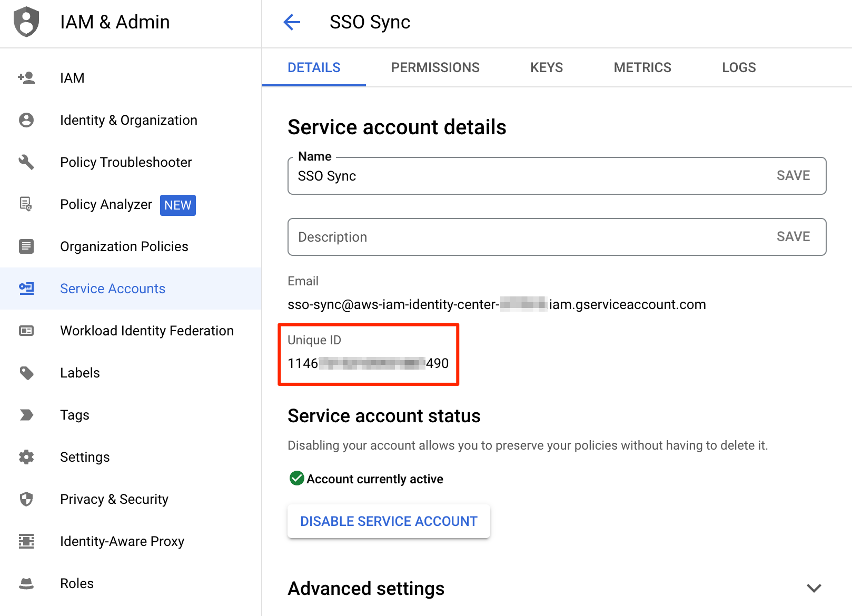This screenshot has height=616, width=852.
Task: Click the Unique ID number value
Action: [368, 363]
